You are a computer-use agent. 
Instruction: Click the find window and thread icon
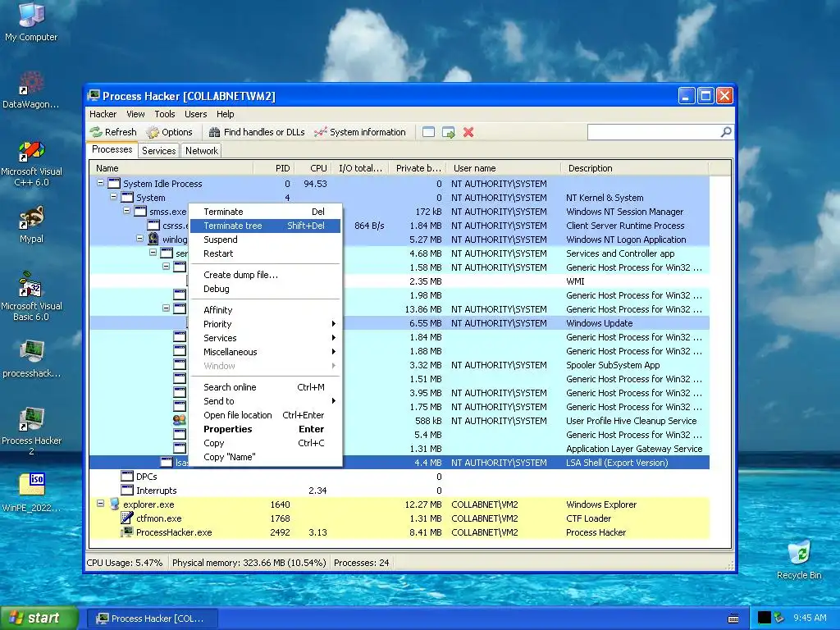pyautogui.click(x=449, y=132)
